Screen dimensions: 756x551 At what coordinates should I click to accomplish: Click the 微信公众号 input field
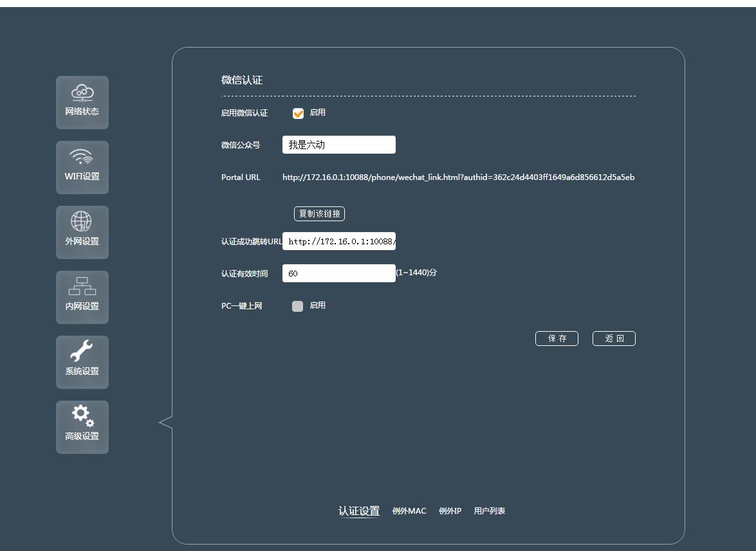point(338,144)
